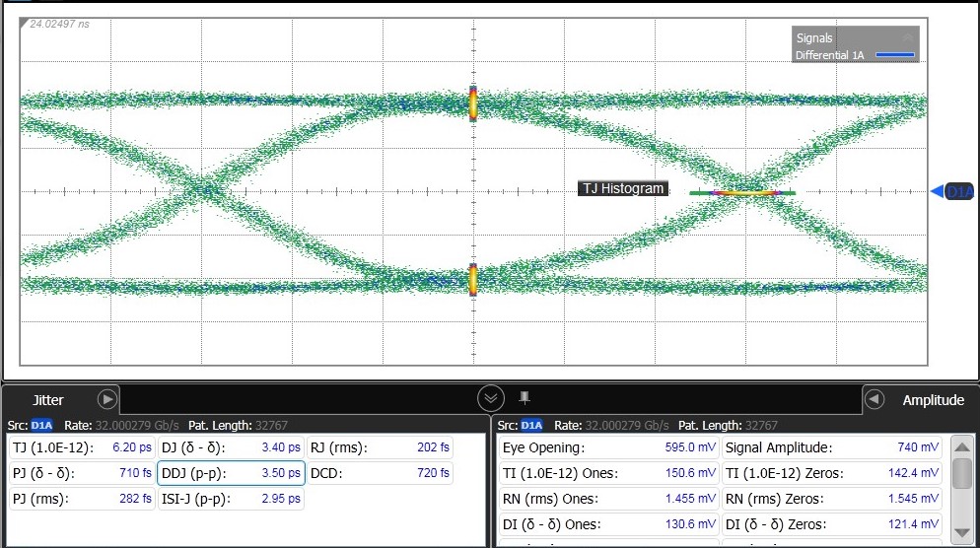Screen dimensions: 980x548
Task: Open the Amplitude results tab
Action: click(x=933, y=400)
